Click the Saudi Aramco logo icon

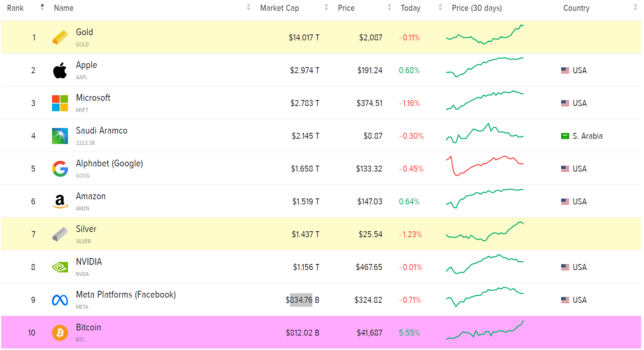60,136
